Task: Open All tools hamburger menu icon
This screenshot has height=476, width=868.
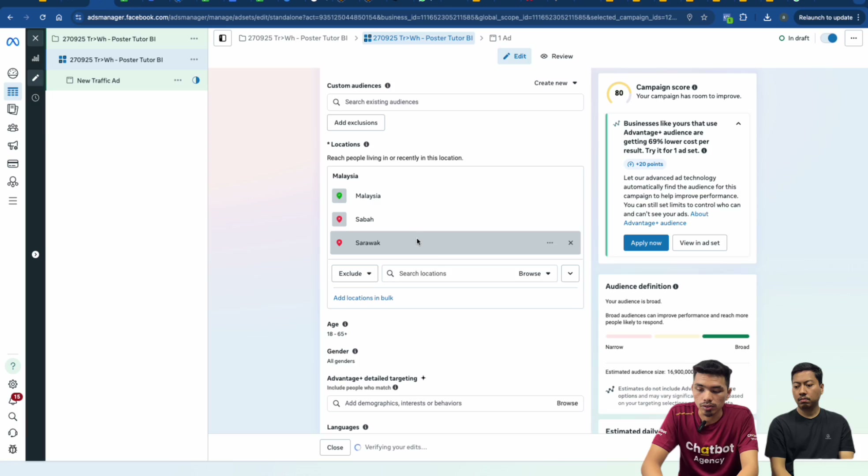Action: (13, 201)
